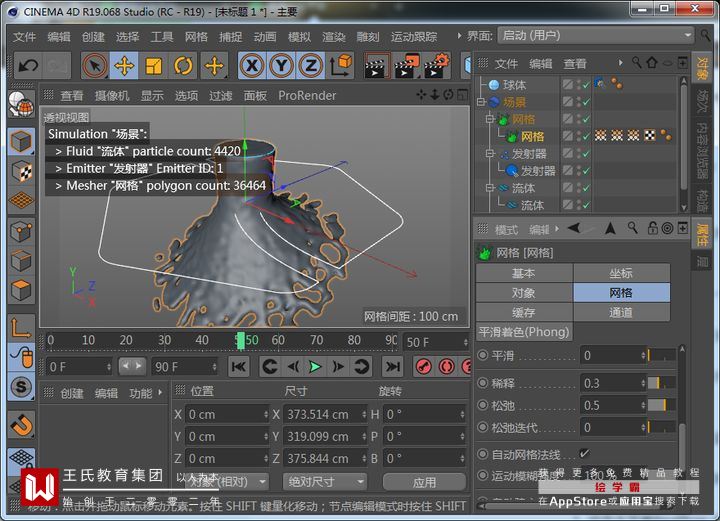
Task: Open the 渲染 menu
Action: 334,37
